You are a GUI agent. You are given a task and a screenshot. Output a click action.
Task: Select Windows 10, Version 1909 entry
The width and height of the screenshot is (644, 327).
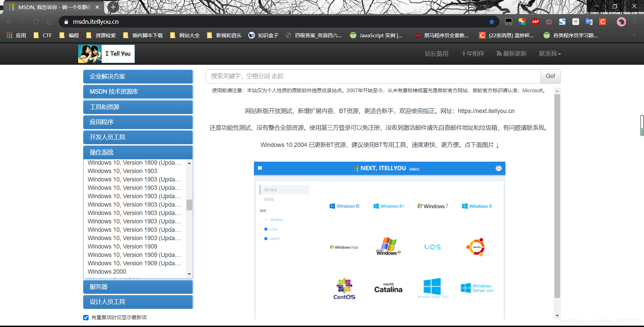coord(122,247)
